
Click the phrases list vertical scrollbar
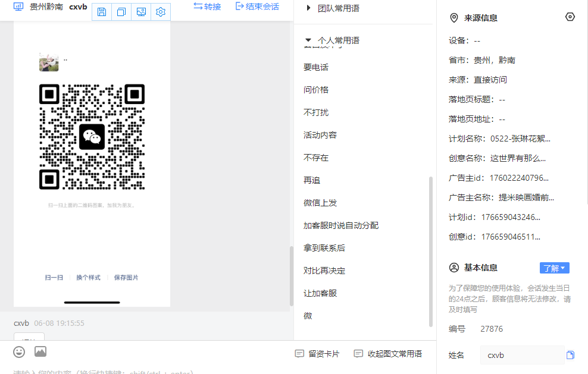pyautogui.click(x=430, y=252)
